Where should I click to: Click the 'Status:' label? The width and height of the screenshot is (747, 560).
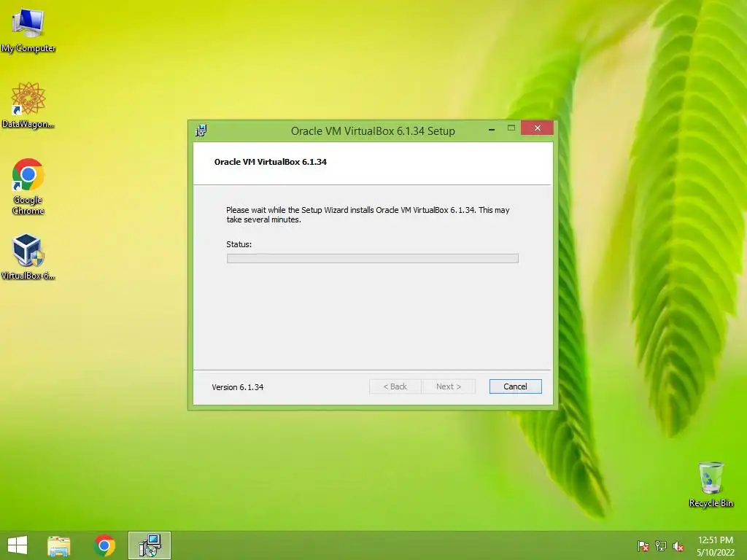(x=239, y=244)
